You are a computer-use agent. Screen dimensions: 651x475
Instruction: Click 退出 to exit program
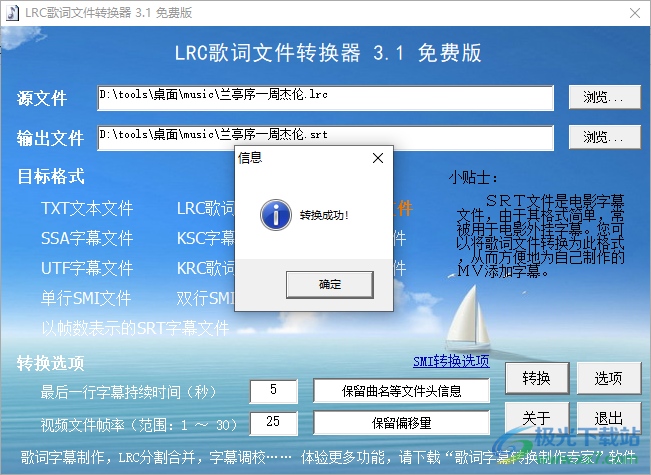609,418
